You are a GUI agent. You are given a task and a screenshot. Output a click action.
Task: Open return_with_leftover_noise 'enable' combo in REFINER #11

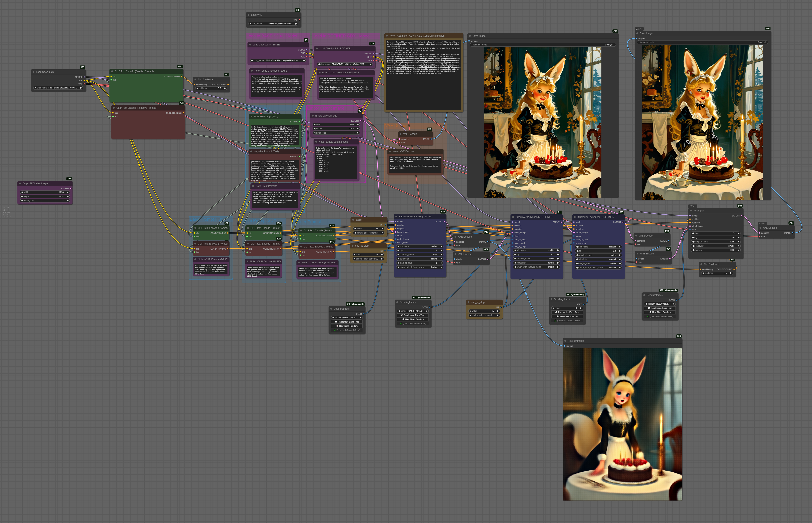(536, 267)
